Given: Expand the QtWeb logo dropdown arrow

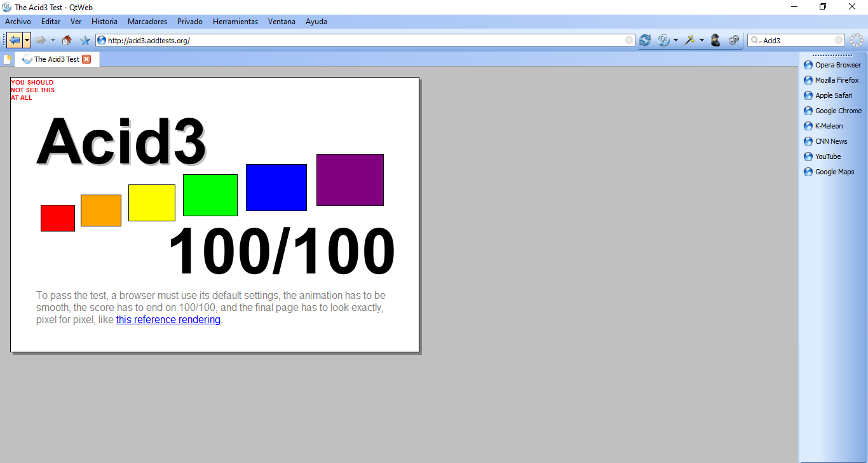Looking at the screenshot, I should click(675, 40).
